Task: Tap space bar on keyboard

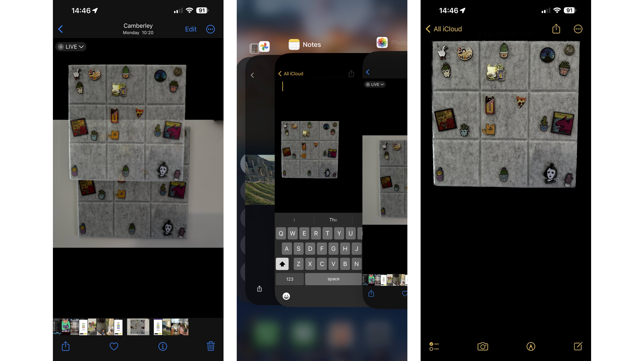Action: coord(333,279)
